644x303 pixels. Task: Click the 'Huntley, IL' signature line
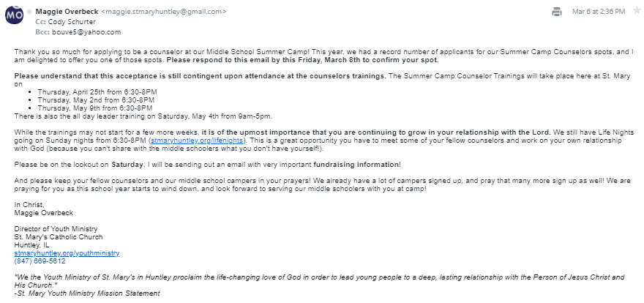pyautogui.click(x=32, y=245)
